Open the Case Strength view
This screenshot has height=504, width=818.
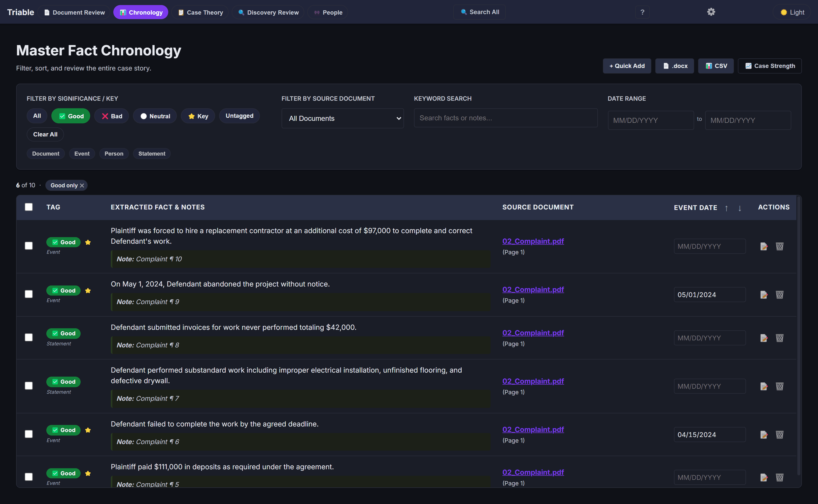click(770, 66)
